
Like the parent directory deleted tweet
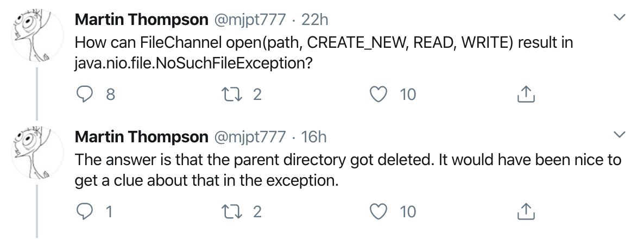378,211
